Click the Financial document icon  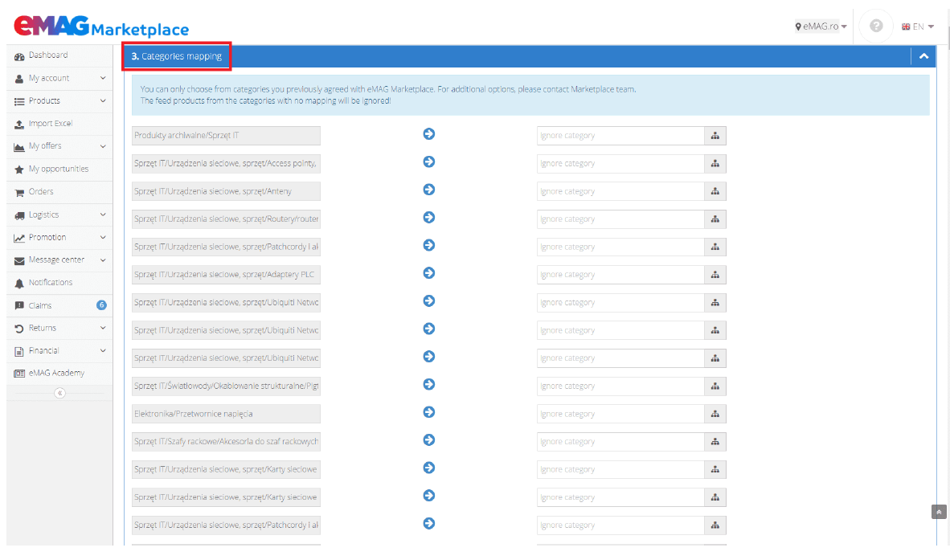tap(19, 351)
